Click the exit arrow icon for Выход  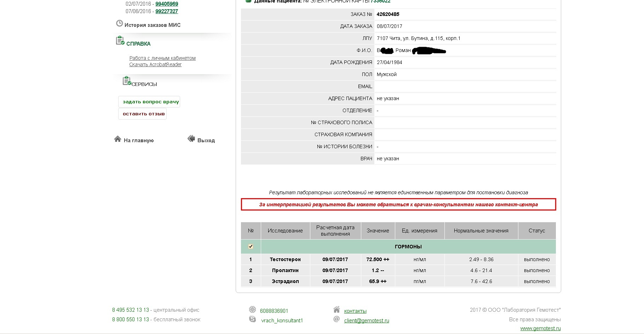click(191, 139)
